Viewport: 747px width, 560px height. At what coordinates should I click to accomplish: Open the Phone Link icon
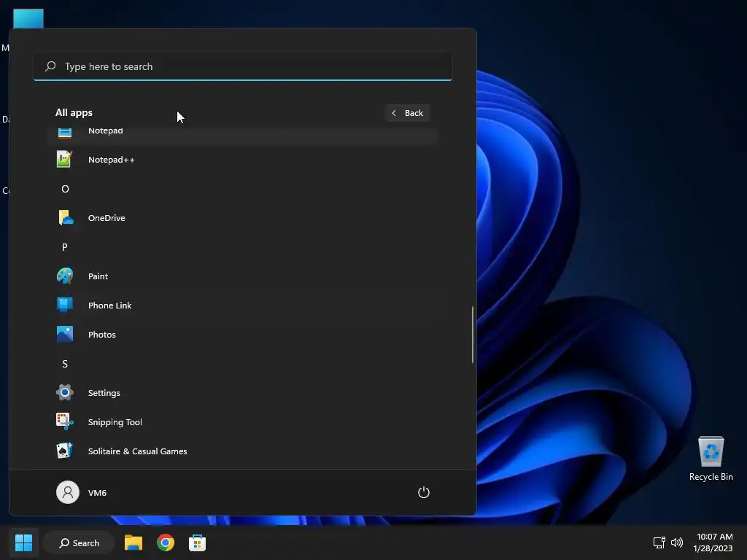click(65, 306)
